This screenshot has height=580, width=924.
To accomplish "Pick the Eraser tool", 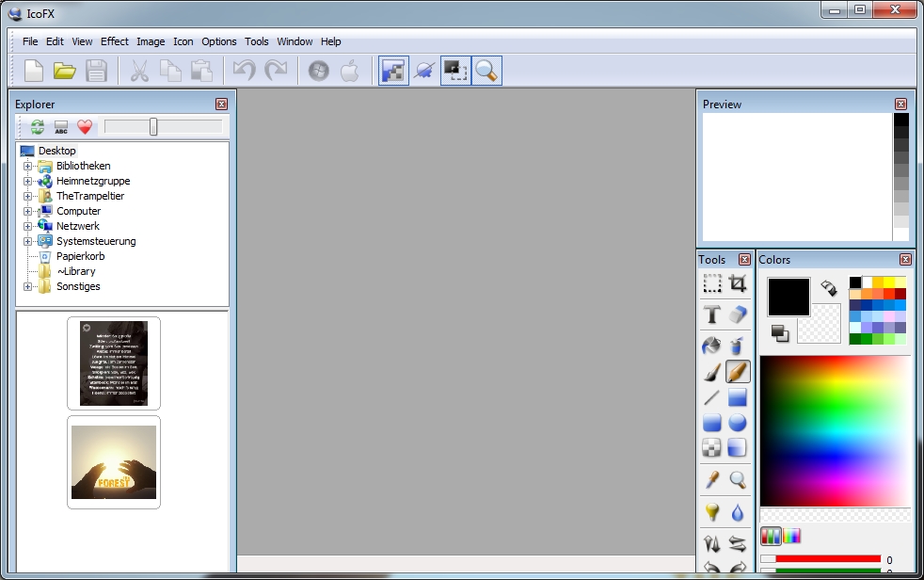I will (738, 314).
